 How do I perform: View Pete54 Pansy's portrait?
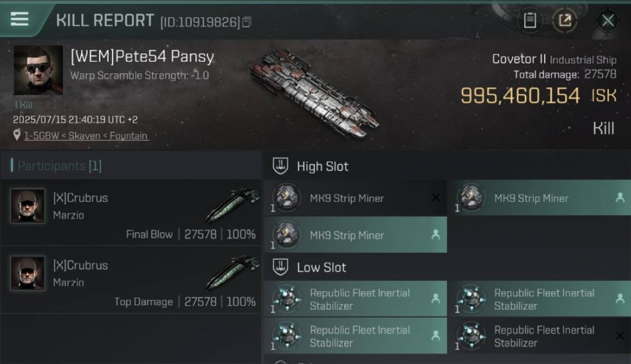point(38,70)
